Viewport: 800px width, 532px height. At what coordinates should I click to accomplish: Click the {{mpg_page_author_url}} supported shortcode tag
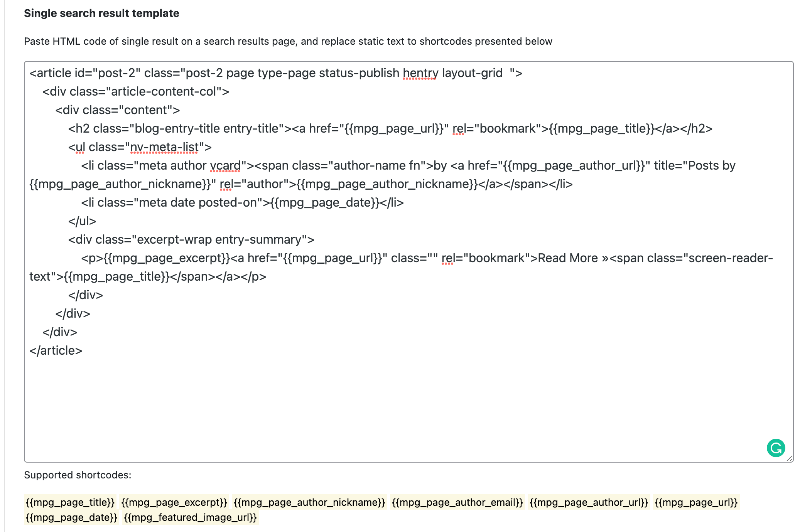[x=589, y=502]
